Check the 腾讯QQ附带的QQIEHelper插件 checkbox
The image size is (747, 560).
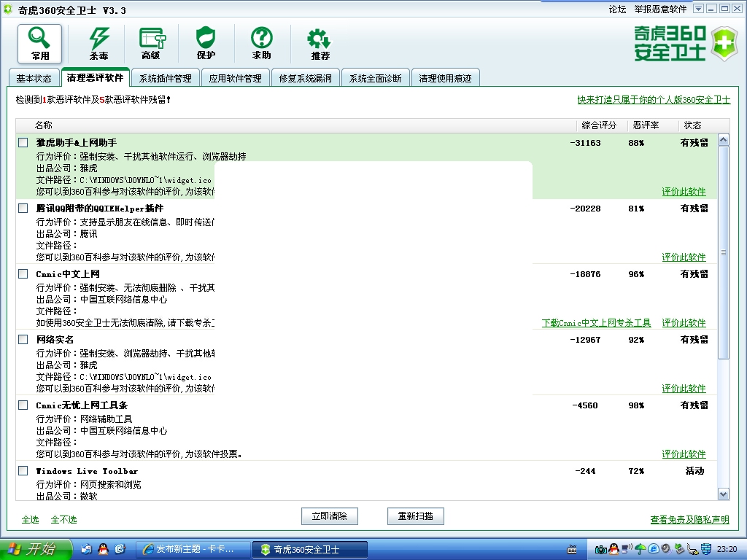tap(23, 208)
